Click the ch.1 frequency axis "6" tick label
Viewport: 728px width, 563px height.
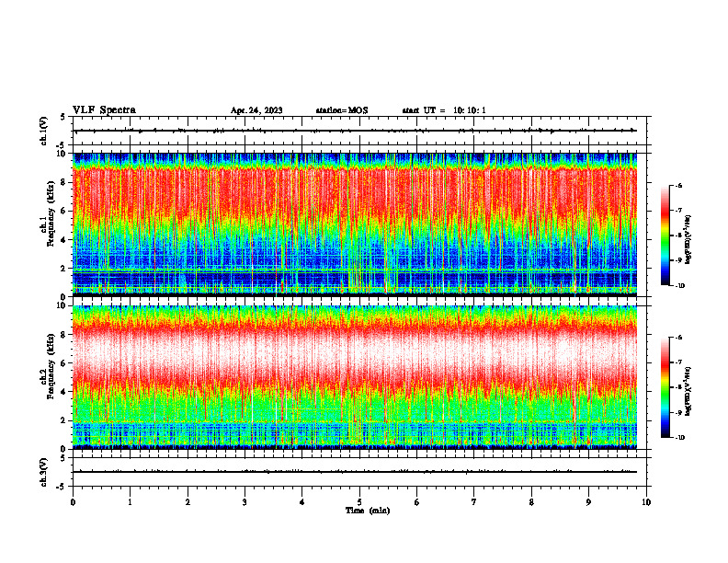pyautogui.click(x=63, y=212)
